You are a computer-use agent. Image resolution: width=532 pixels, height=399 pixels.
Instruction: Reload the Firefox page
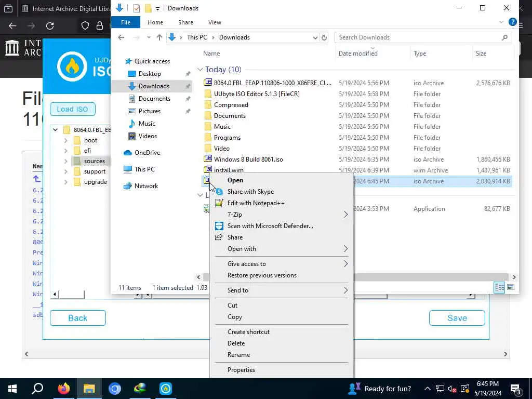tap(50, 26)
